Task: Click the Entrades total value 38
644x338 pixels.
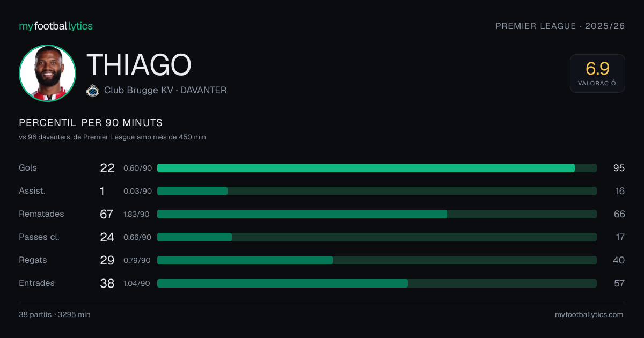Action: coord(107,283)
